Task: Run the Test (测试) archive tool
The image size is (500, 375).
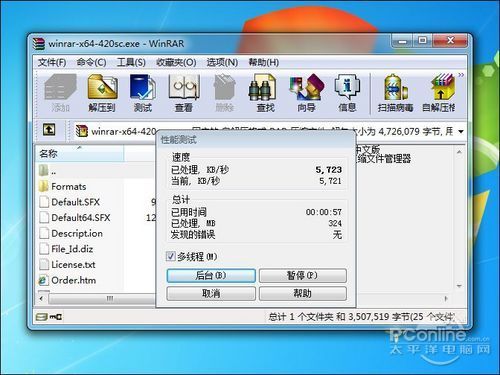Action: point(143,93)
